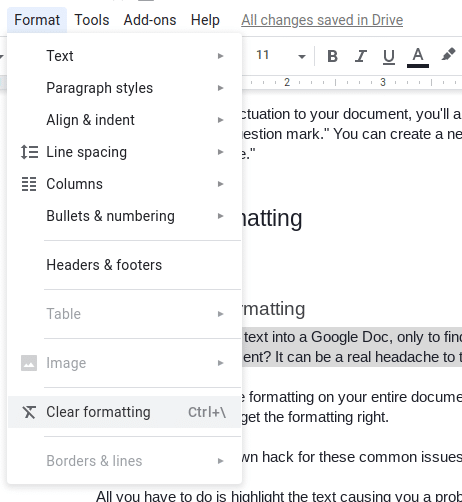Expand the Text submenu arrow
This screenshot has width=462, height=502.
(x=220, y=56)
